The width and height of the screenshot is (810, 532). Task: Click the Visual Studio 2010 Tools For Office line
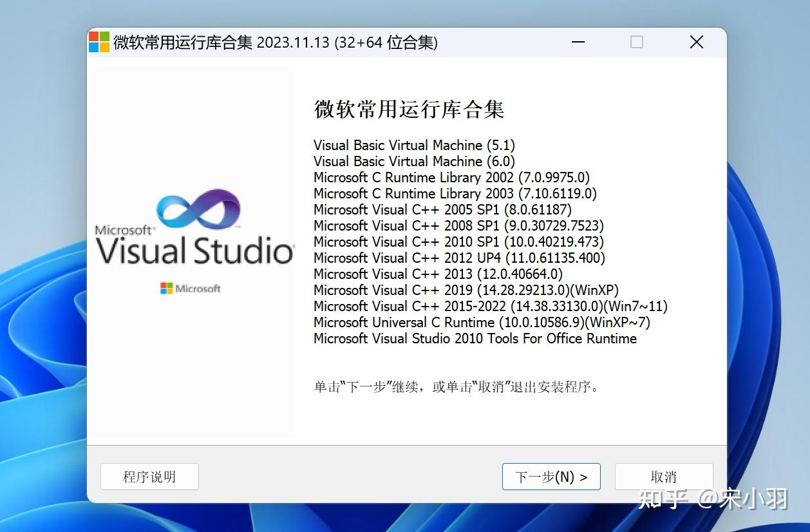(474, 338)
